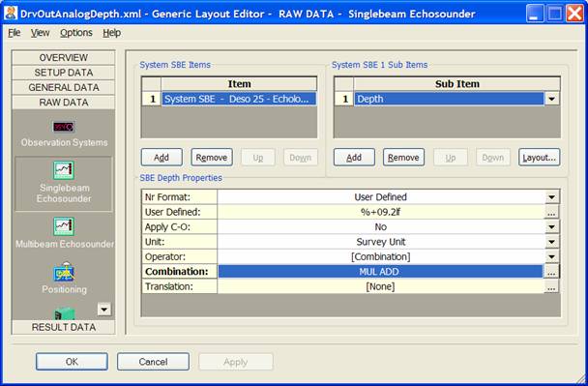The image size is (588, 386).
Task: Click the partially visible green sidebar icon
Action: click(x=65, y=313)
